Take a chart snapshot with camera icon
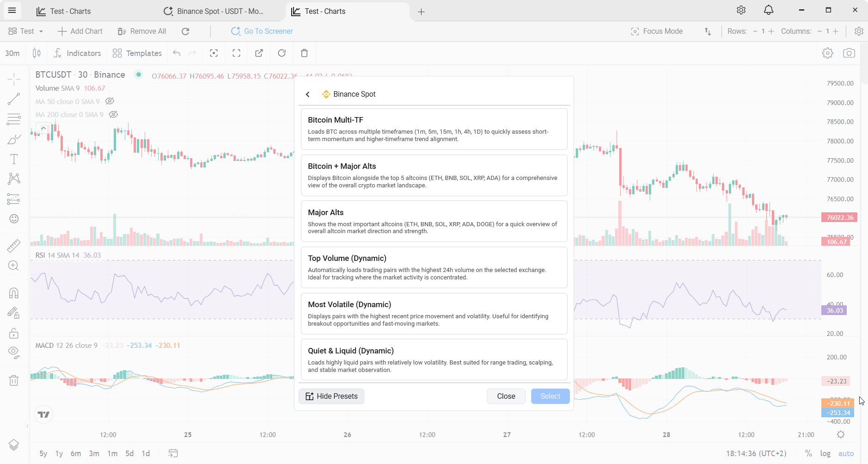Screen dimensions: 868x464 (x=849, y=53)
